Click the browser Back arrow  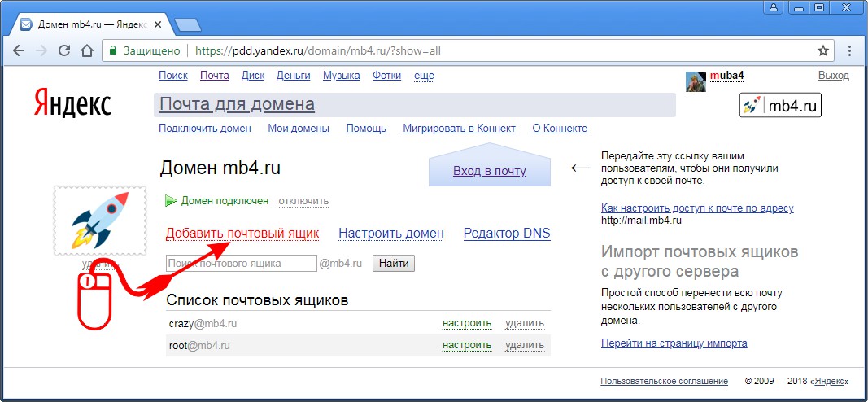(19, 51)
